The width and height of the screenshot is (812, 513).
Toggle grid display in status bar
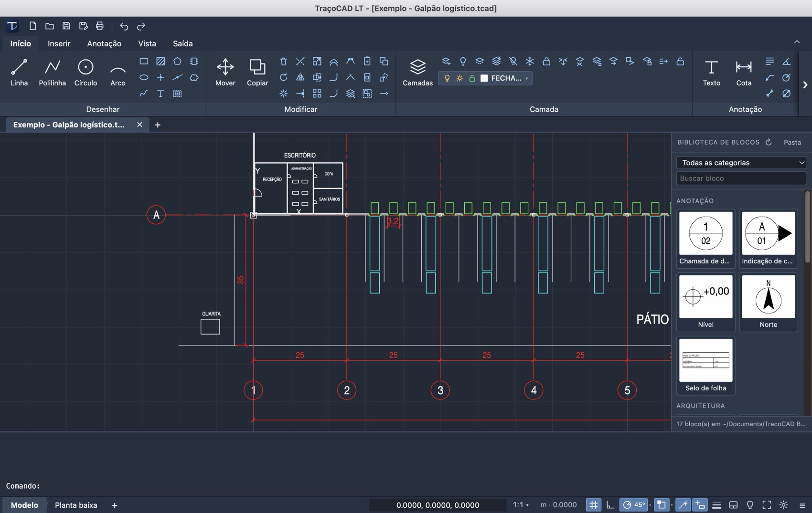point(593,505)
